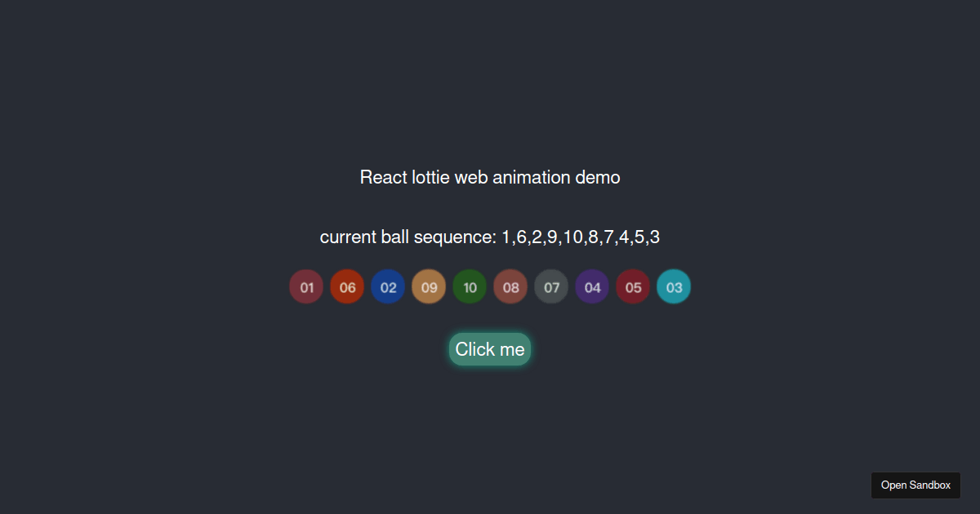Click the first ball in the row

click(306, 286)
